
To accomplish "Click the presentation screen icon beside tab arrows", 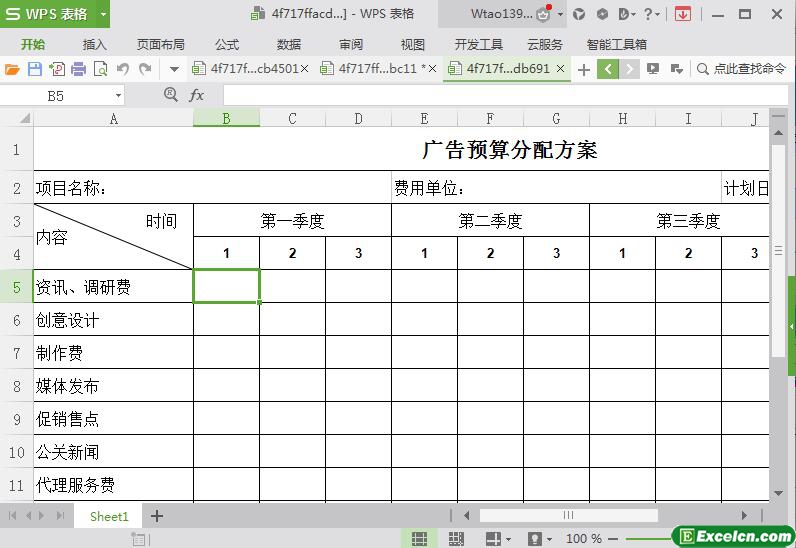I will tap(653, 69).
